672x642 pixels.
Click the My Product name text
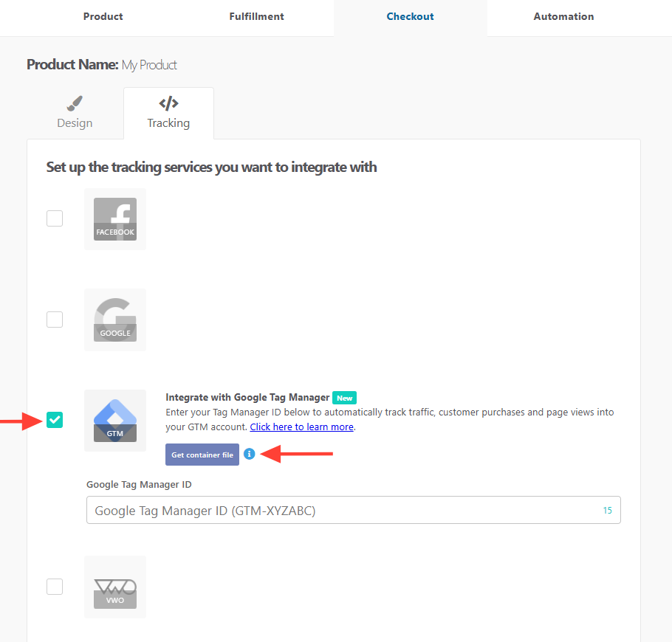149,65
